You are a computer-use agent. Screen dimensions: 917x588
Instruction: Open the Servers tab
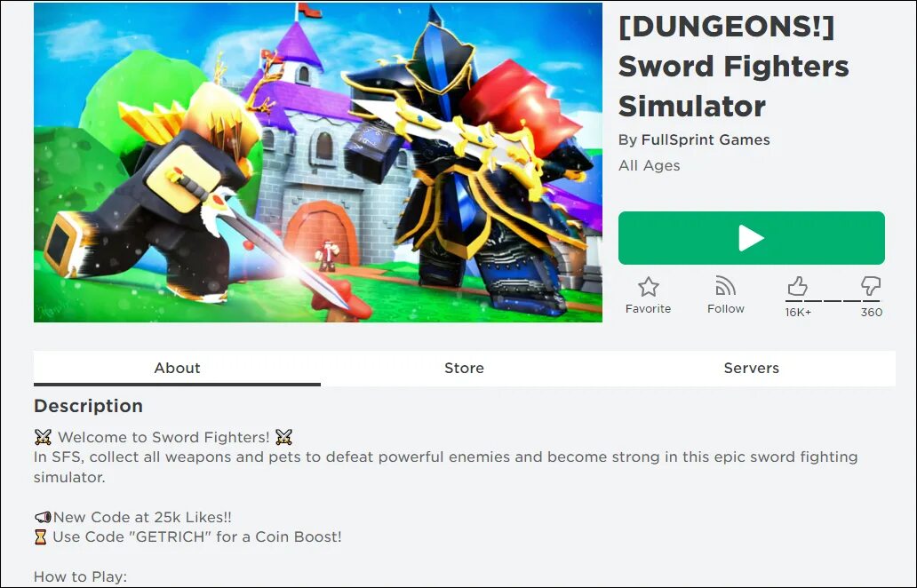(752, 369)
